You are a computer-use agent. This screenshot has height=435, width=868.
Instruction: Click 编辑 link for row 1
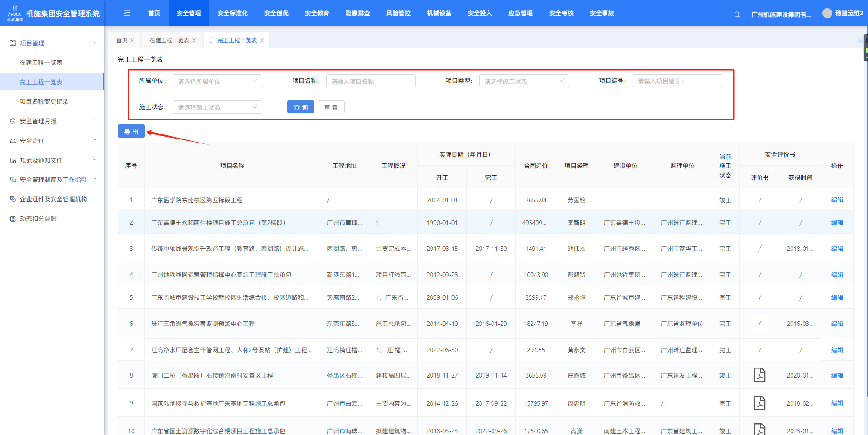(837, 200)
